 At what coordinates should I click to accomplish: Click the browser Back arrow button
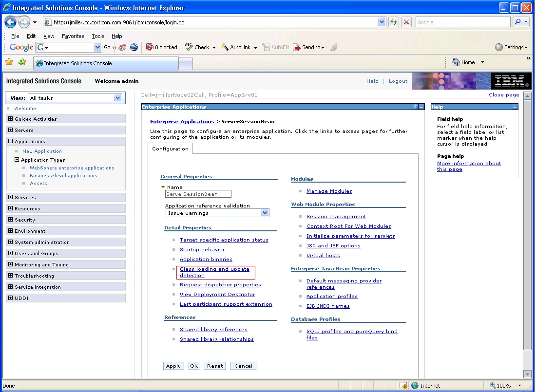10,22
